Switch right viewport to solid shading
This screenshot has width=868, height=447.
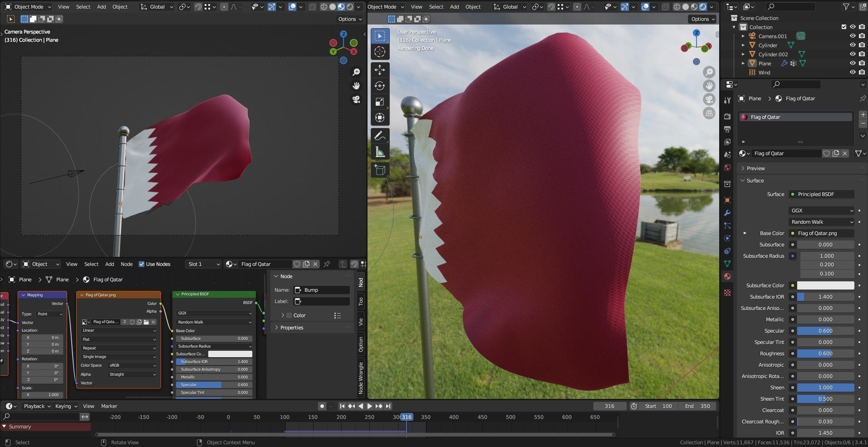(x=686, y=7)
